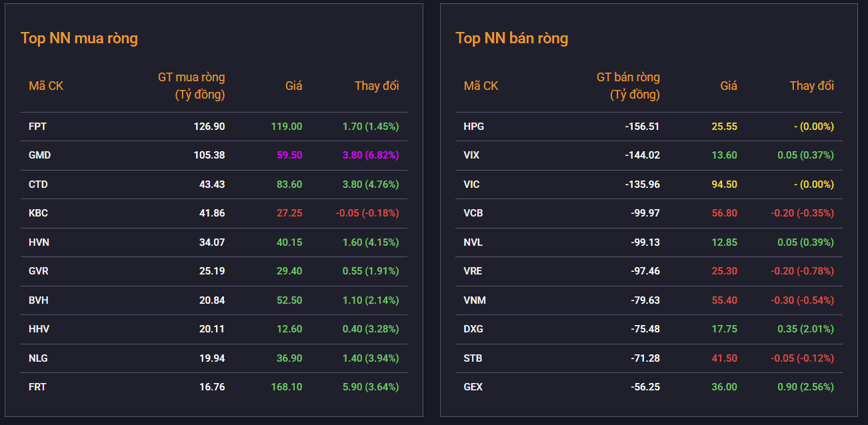This screenshot has width=868, height=425.
Task: Click the HPG stock ticker
Action: 473,127
